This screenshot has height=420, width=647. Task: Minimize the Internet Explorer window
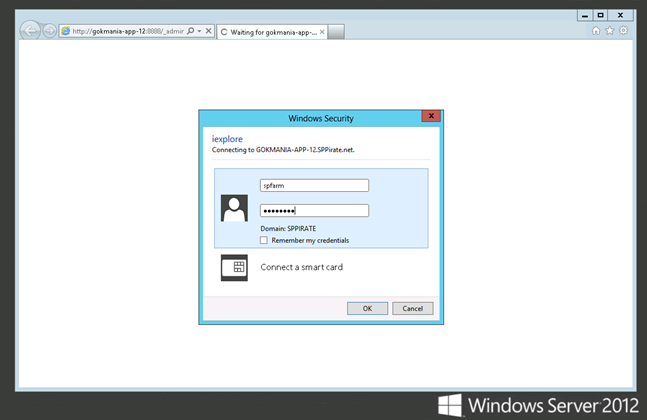click(x=585, y=15)
